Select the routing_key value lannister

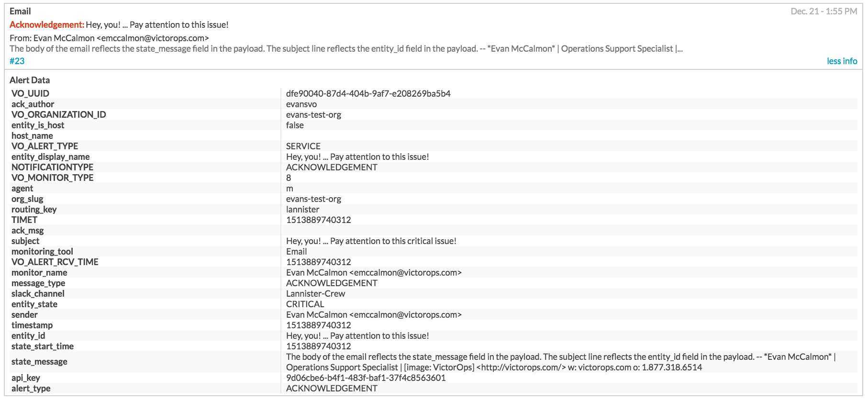click(302, 209)
